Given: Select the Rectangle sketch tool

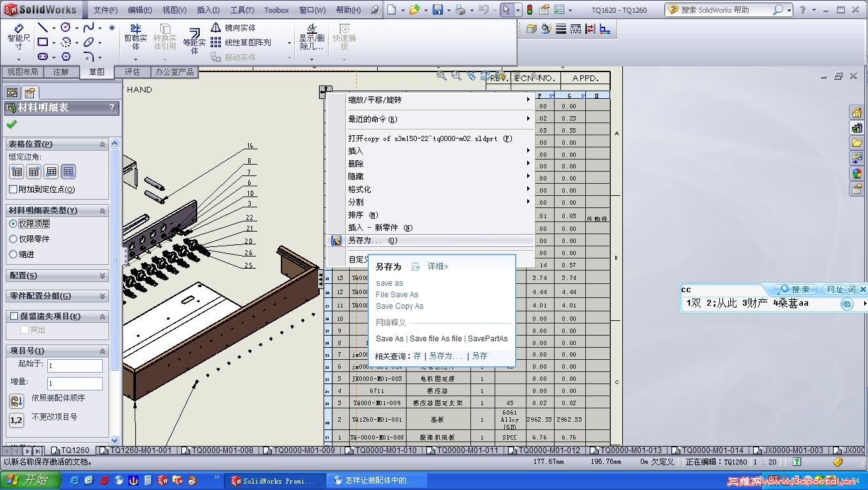Looking at the screenshot, I should click(43, 42).
